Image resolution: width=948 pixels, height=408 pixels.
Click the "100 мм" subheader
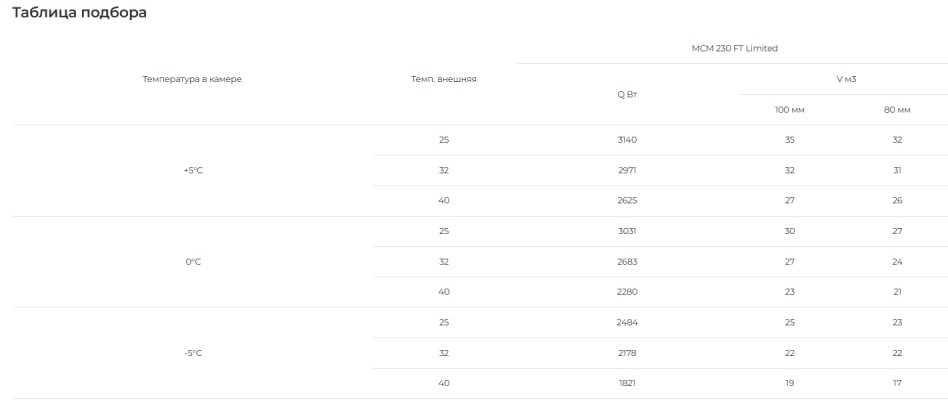coord(789,110)
